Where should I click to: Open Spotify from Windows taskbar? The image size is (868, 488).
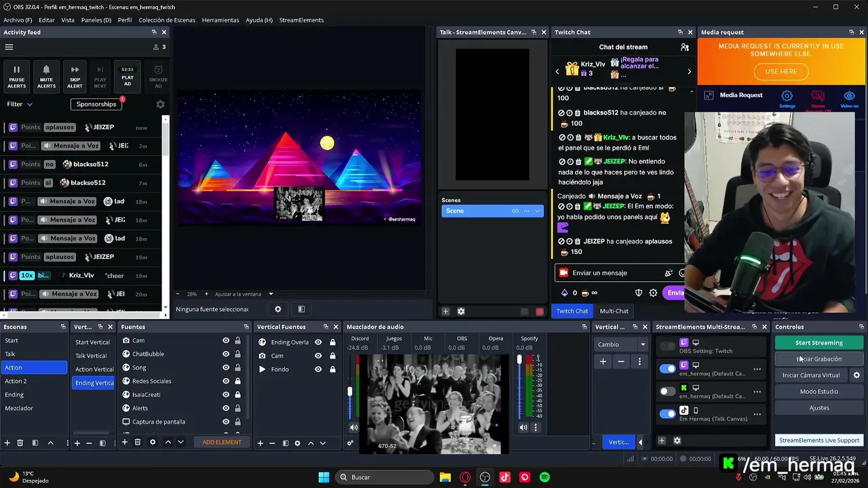click(545, 477)
